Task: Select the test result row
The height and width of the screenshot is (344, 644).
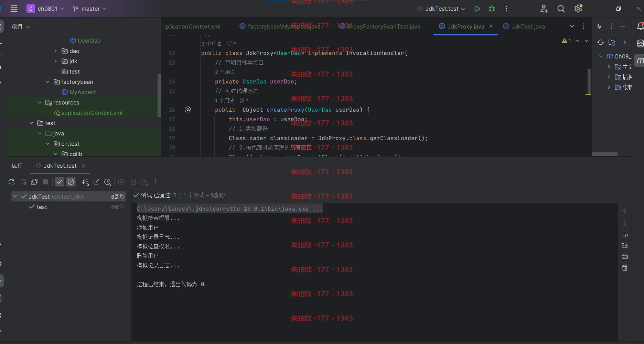Action: click(x=69, y=207)
